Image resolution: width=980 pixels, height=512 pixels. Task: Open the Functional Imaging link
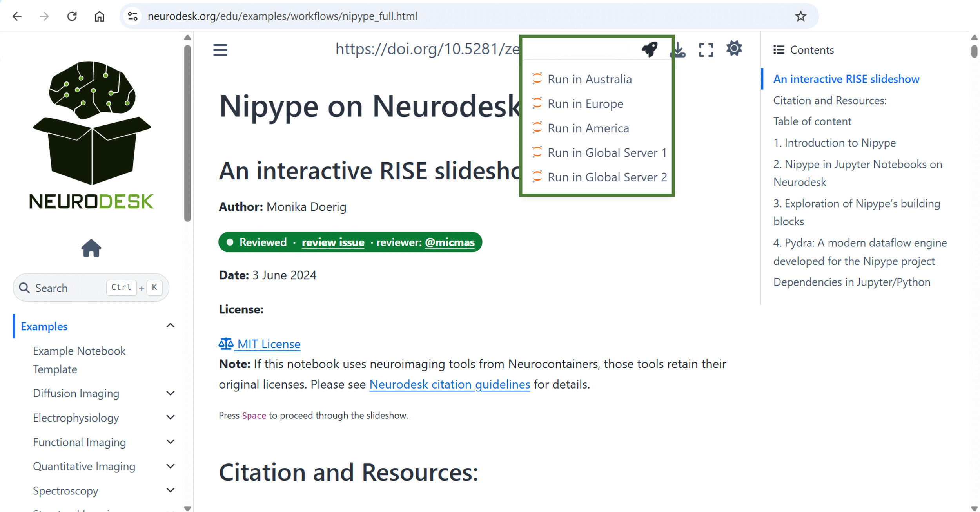point(80,442)
